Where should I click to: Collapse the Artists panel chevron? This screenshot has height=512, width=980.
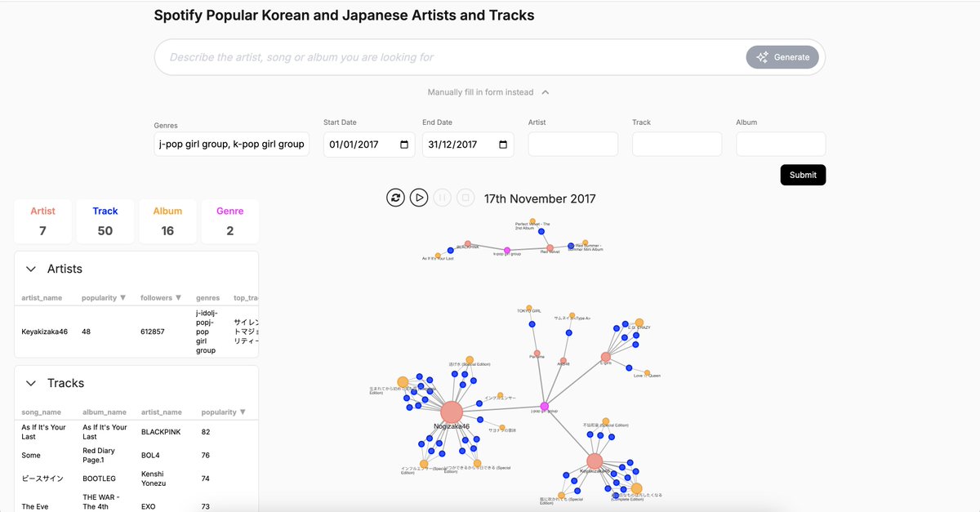(31, 269)
